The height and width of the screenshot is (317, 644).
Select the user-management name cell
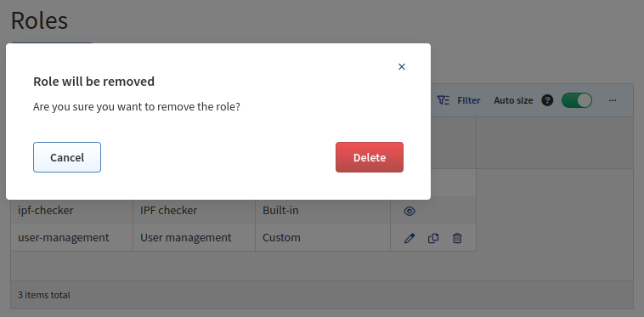72,237
